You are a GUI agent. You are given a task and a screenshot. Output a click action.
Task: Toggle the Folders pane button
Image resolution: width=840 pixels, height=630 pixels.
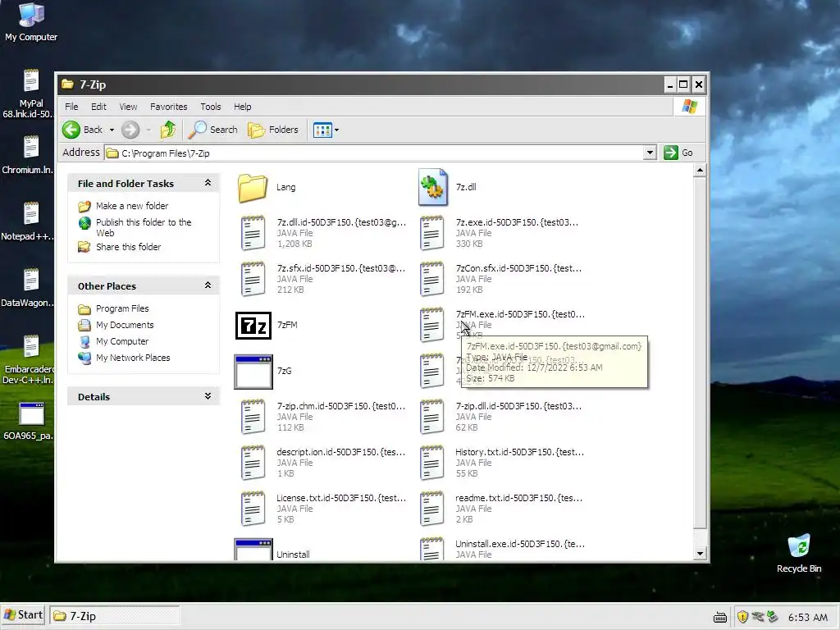tap(273, 130)
